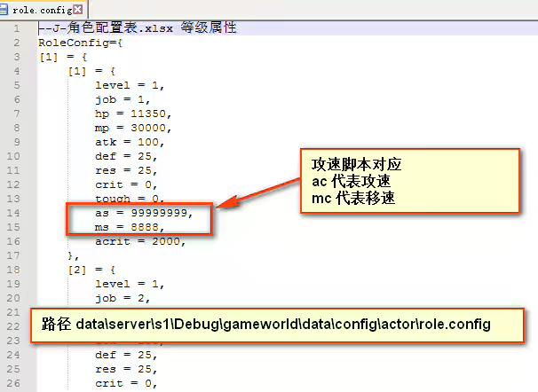Close the role.config tab

[x=78, y=10]
